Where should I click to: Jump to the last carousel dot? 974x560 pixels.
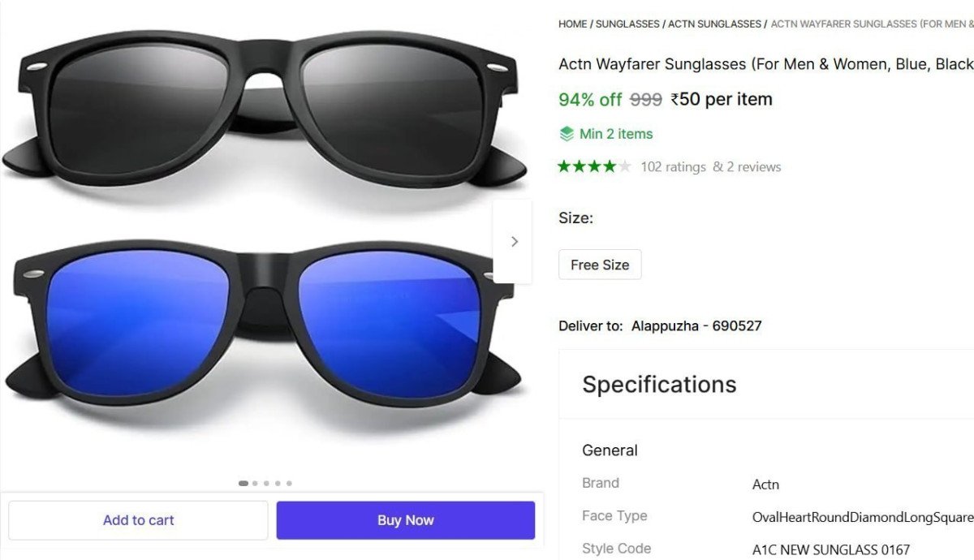(288, 482)
